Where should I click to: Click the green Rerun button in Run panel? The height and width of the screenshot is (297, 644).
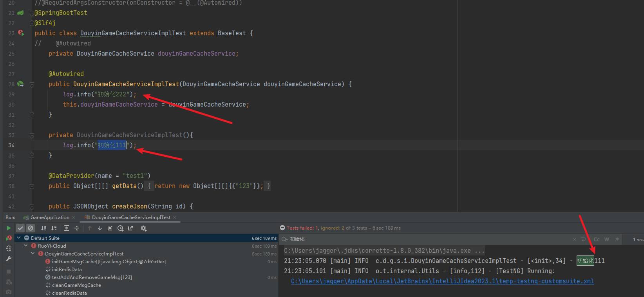tap(9, 228)
